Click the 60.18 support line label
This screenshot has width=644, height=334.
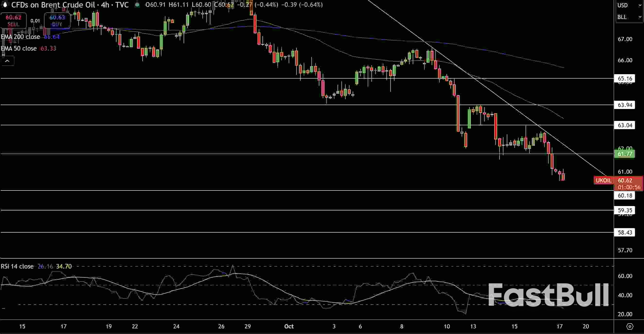(x=625, y=196)
